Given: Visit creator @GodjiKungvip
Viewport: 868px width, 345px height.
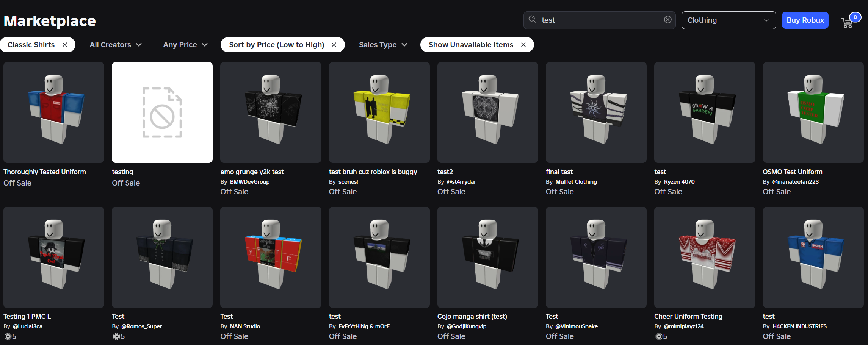Looking at the screenshot, I should (x=467, y=326).
